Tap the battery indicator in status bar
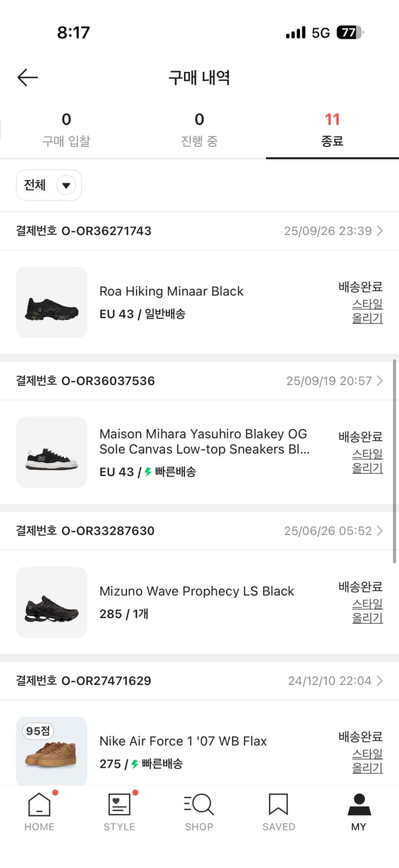 [349, 33]
